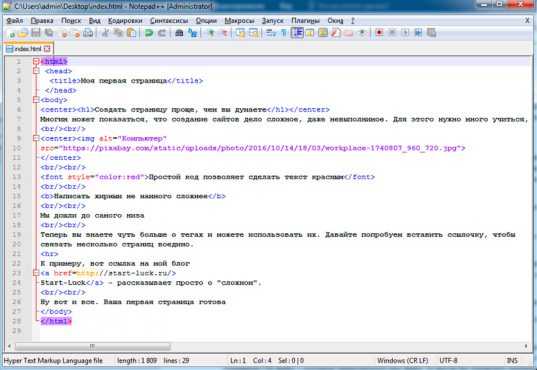This screenshot has height=370, width=537.
Task: Click the horizontal scrollbar left arrow
Action: click(9, 346)
